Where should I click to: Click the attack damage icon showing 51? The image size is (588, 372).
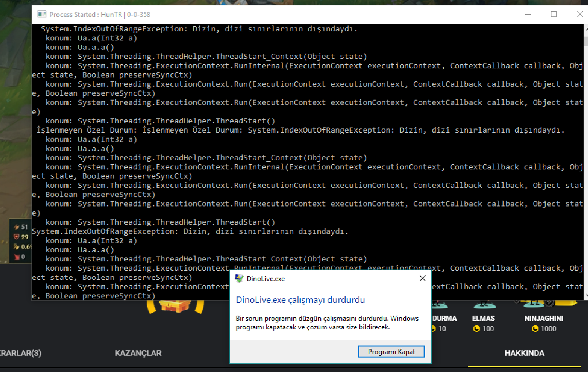[x=16, y=227]
